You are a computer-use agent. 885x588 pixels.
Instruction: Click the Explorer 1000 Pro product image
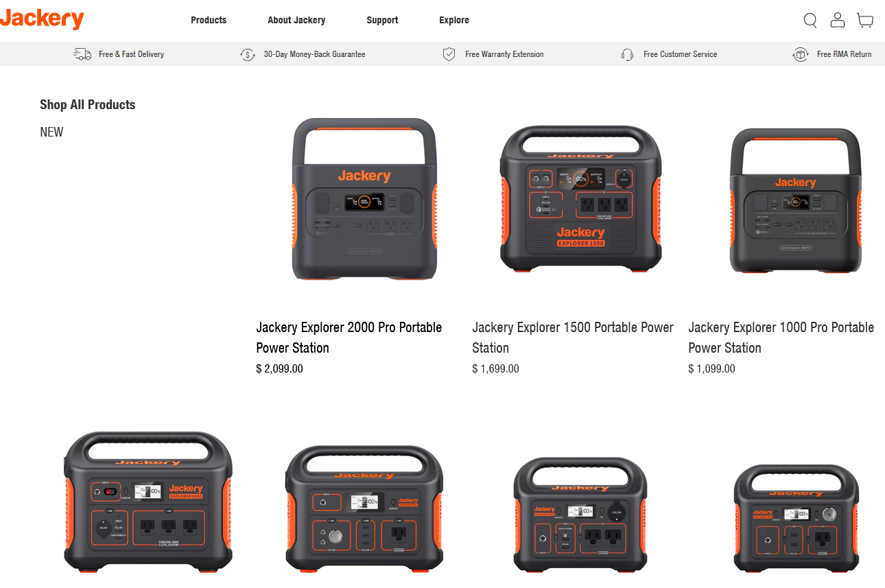point(795,200)
